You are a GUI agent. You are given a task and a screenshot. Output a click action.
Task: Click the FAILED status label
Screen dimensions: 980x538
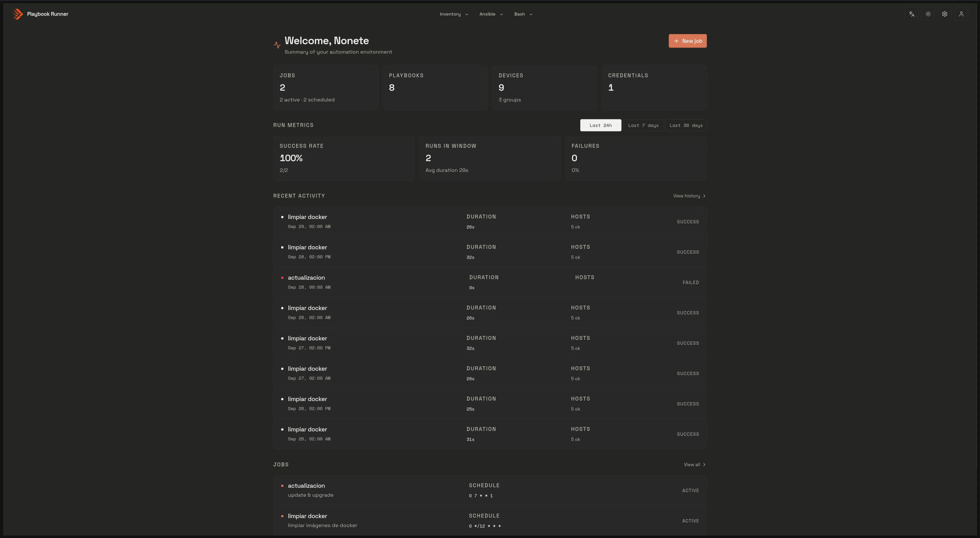click(690, 283)
